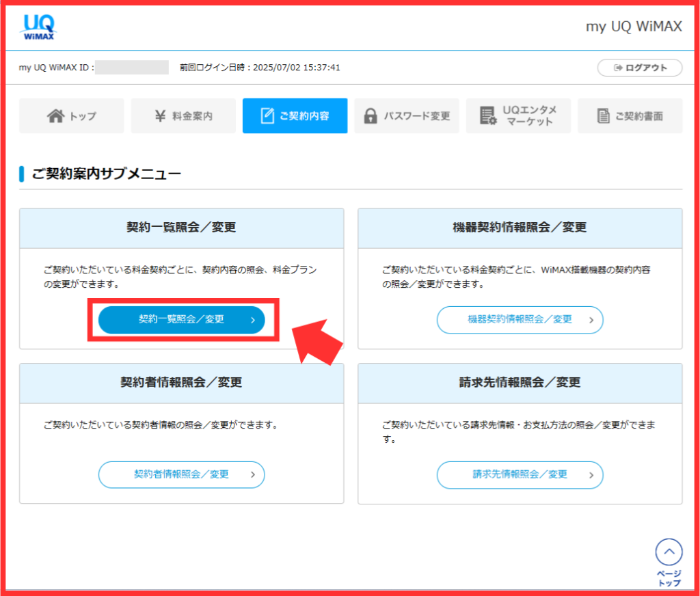Click the document icon on ご契約書面 tab

pyautogui.click(x=603, y=116)
